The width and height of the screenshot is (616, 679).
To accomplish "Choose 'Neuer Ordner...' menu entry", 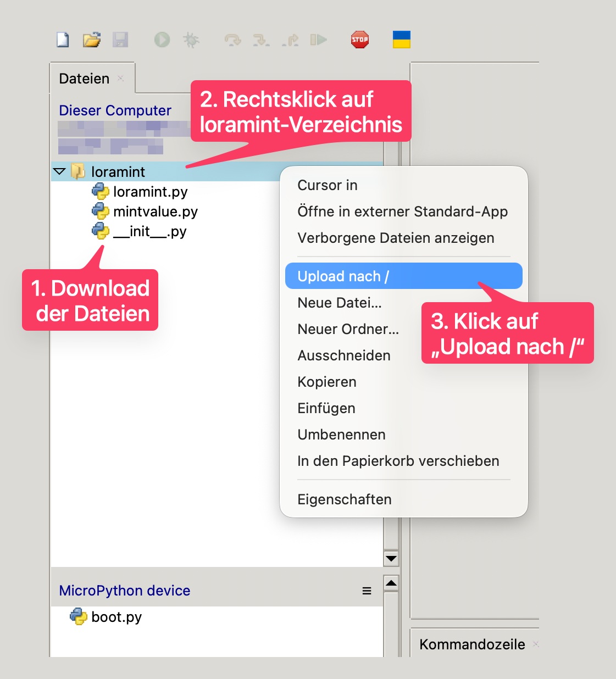I will tap(404, 329).
